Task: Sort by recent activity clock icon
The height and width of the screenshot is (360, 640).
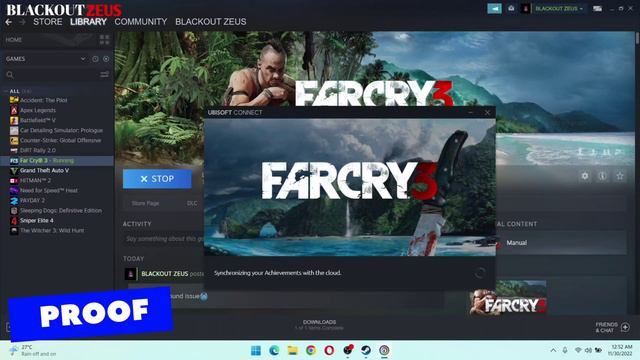Action: 95,59
